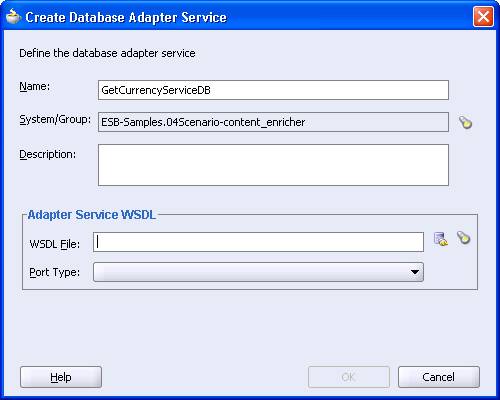
Task: Open the Configure adapter service WSDL wizard icon
Action: click(441, 239)
